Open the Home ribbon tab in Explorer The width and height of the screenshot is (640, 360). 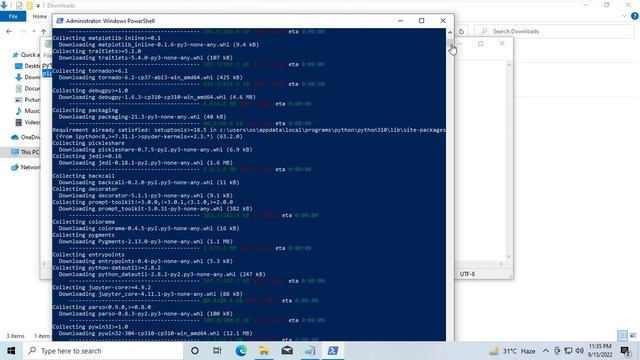[40, 16]
